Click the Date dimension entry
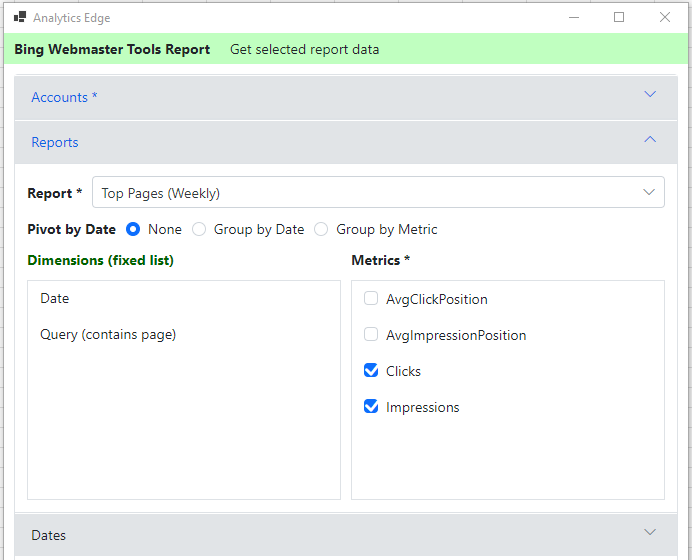This screenshot has width=692, height=560. (55, 299)
